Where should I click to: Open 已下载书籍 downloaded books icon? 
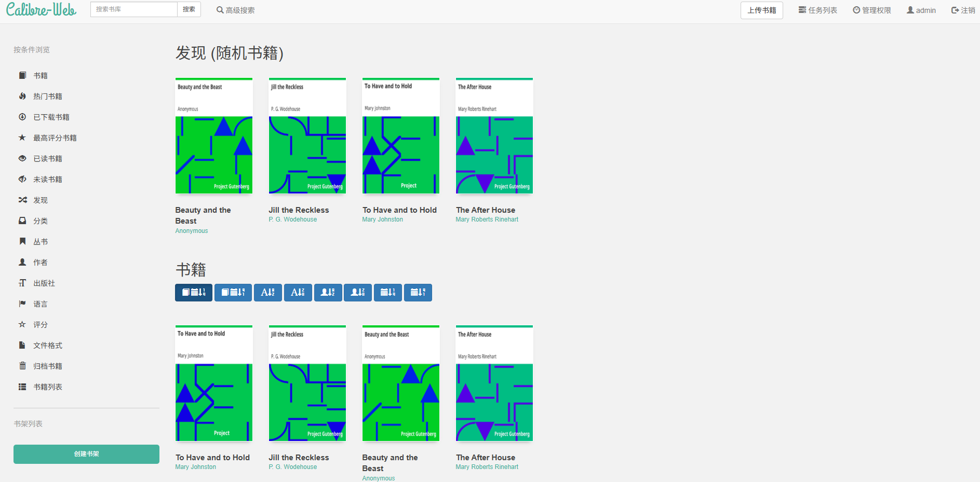coord(22,117)
